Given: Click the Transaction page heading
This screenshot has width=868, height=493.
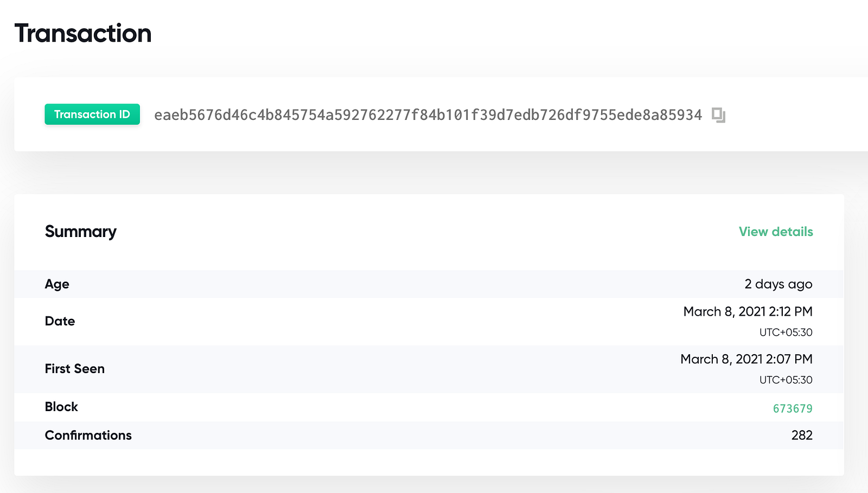Looking at the screenshot, I should pos(83,34).
